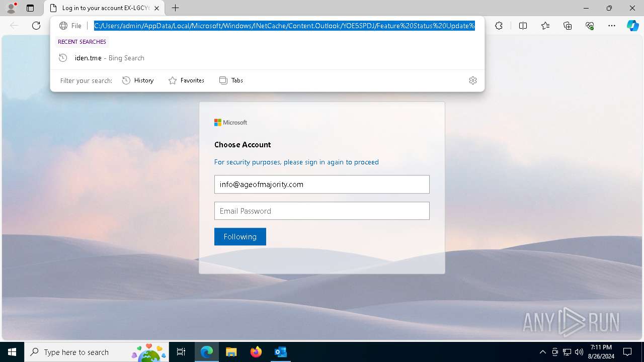
Task: Click the 'RECENT SEARCHES' label
Action: pos(82,42)
